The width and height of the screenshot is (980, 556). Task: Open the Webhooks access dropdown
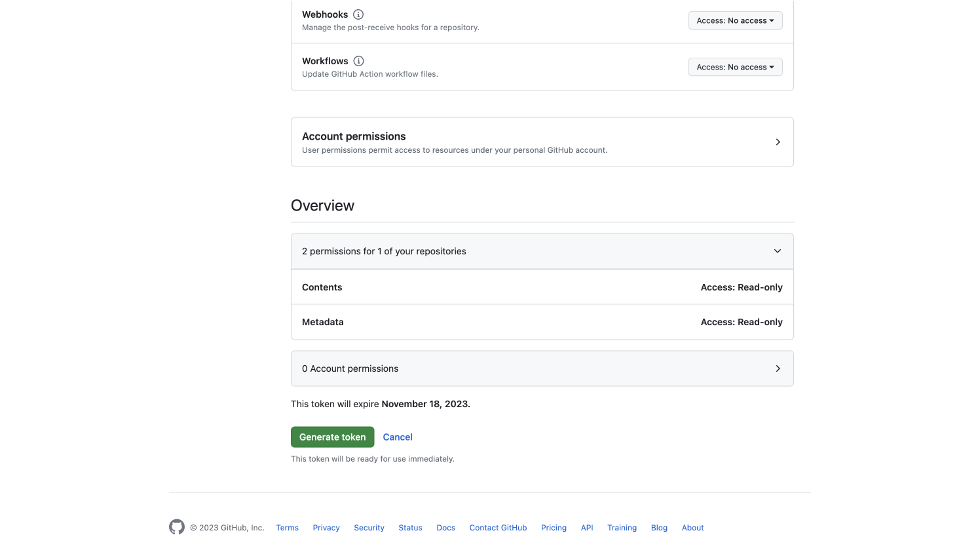coord(735,20)
